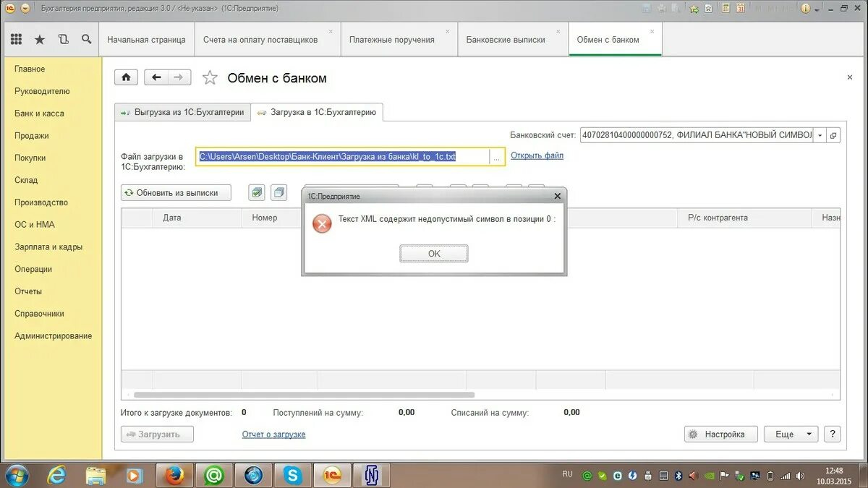
Task: Open the Search magnifier icon
Action: 86,40
